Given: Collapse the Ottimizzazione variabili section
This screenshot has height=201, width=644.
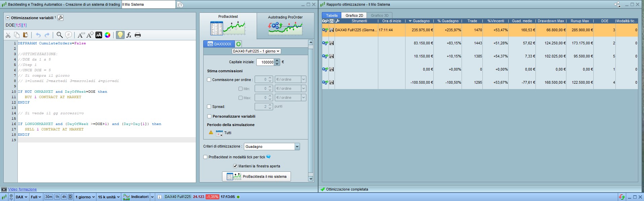Looking at the screenshot, I should (8, 18).
